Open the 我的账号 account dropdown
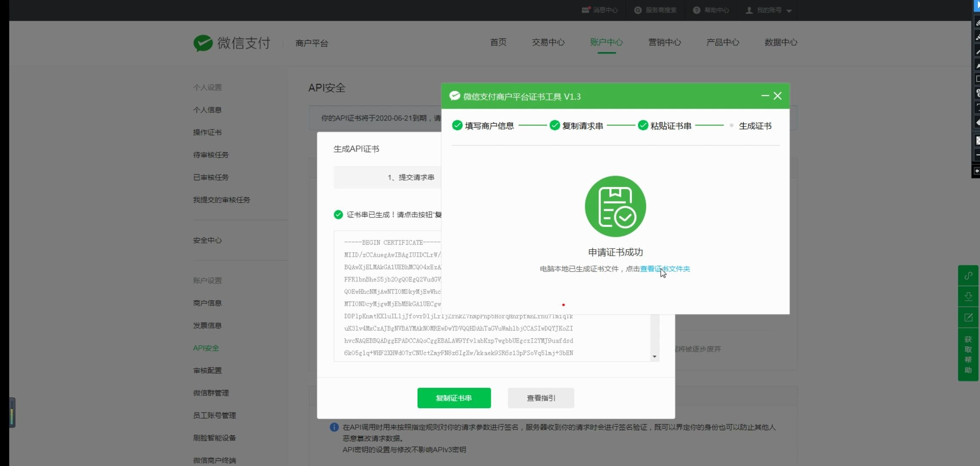 770,10
